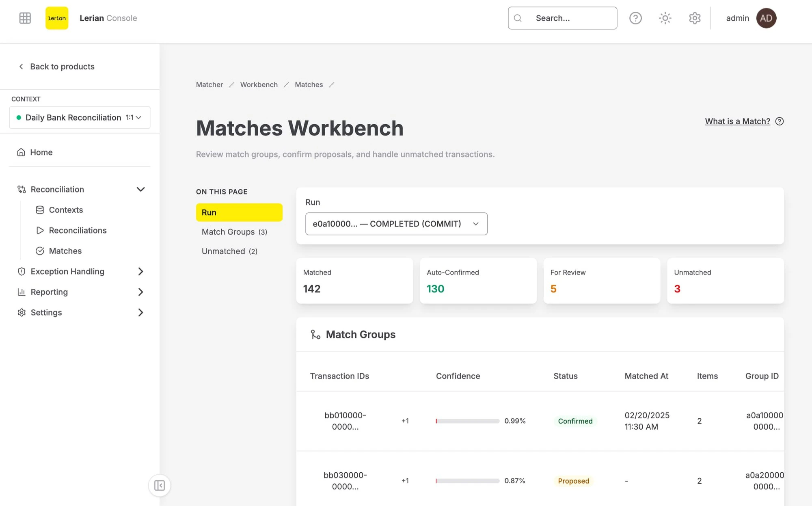Open settings gear icon in header

pyautogui.click(x=695, y=18)
